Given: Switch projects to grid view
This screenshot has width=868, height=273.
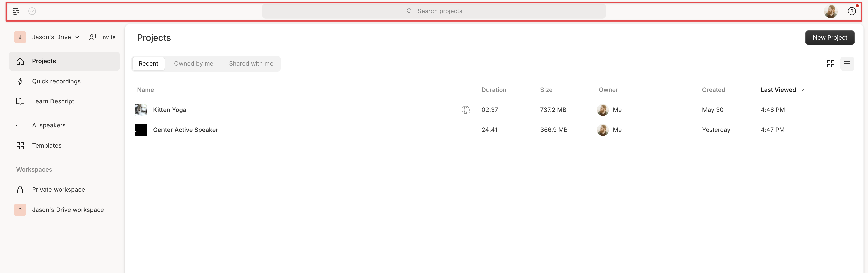Looking at the screenshot, I should (831, 64).
